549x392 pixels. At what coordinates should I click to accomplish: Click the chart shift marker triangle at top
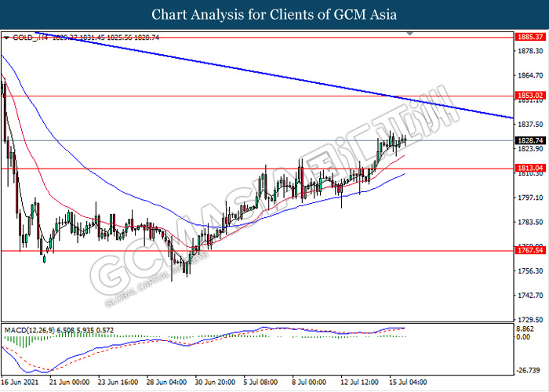[x=409, y=34]
